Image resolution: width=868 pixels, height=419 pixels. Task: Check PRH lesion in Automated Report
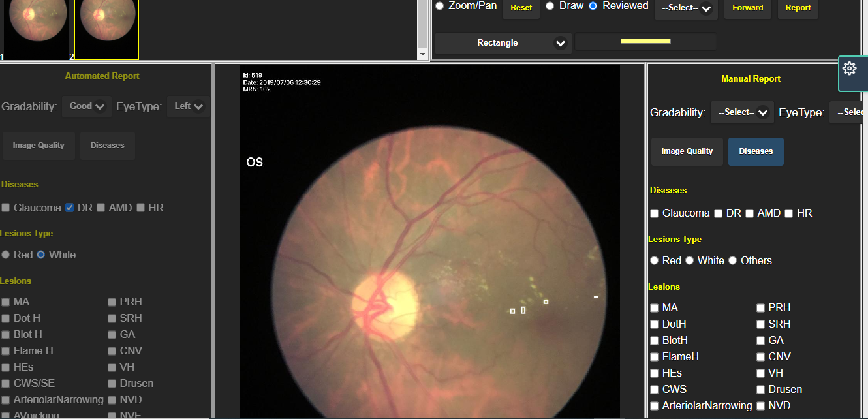[x=112, y=302]
